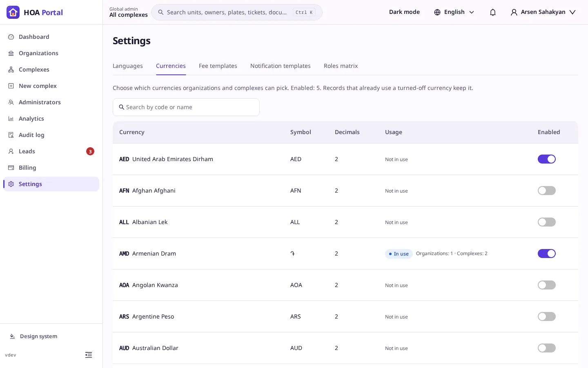Disable the AED United Arab Emirates Dirham toggle

point(547,159)
